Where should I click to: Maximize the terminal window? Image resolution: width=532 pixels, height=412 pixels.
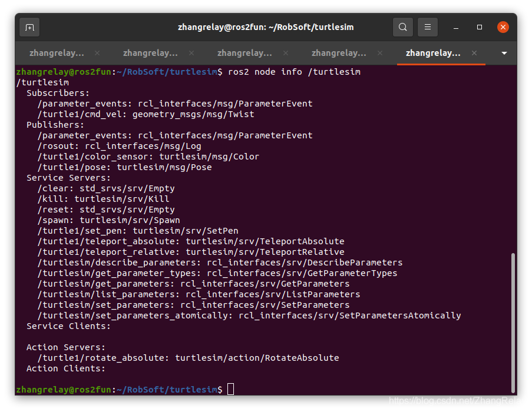click(480, 27)
